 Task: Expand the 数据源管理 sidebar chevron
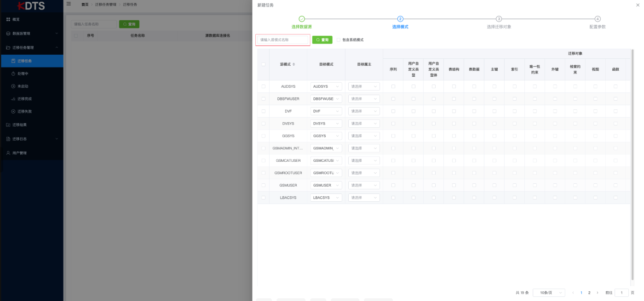pos(57,34)
